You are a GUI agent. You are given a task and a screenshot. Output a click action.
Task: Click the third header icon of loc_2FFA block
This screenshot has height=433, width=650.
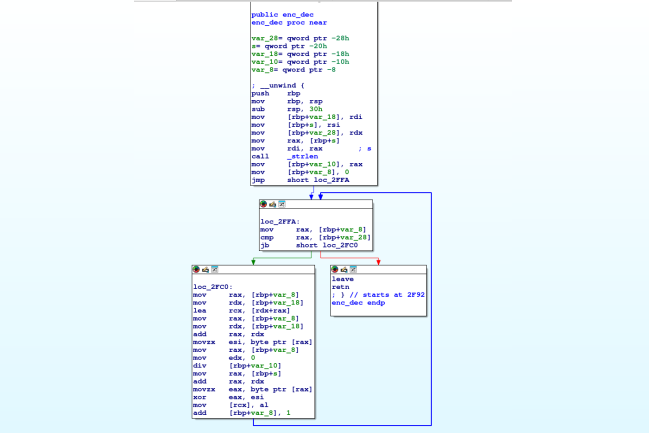(282, 203)
